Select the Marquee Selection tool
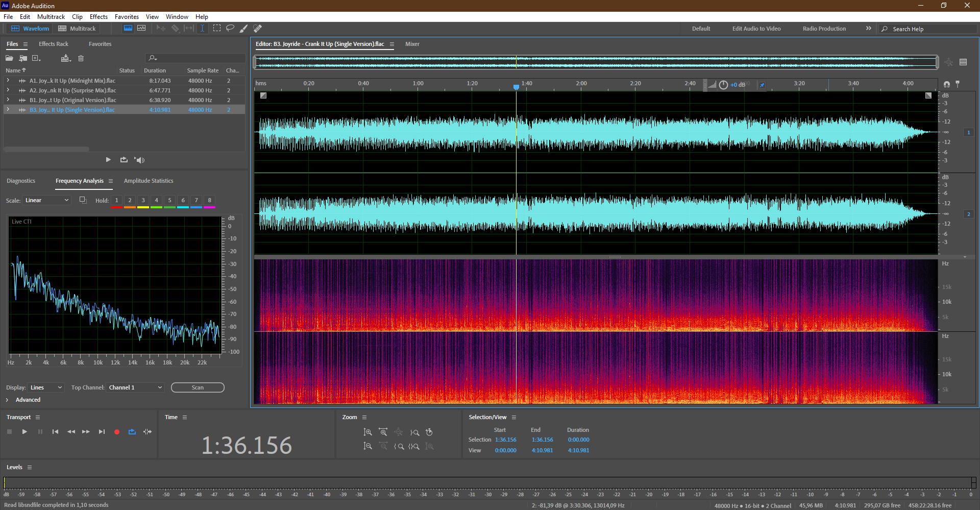 coord(217,29)
